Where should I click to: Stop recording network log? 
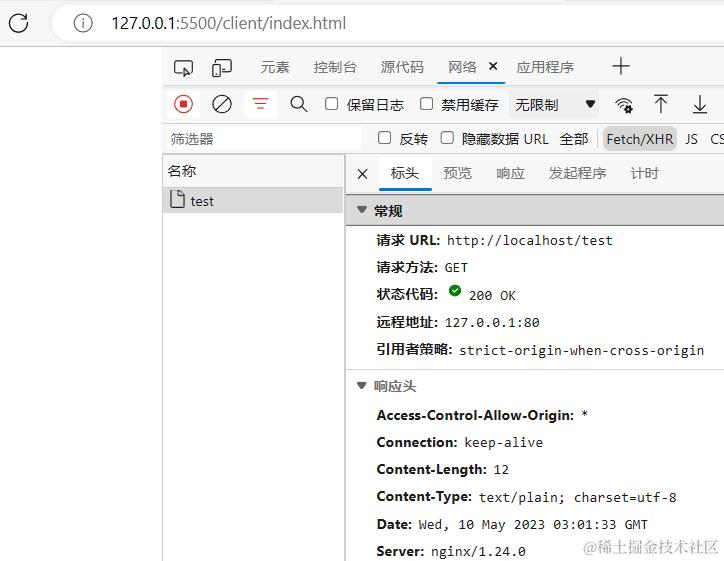[183, 104]
